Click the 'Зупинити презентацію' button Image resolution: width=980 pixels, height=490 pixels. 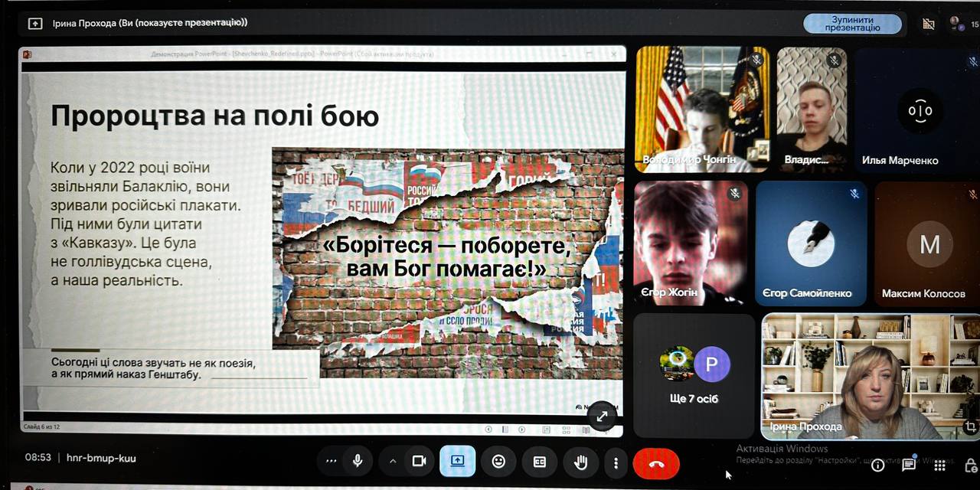(x=852, y=24)
